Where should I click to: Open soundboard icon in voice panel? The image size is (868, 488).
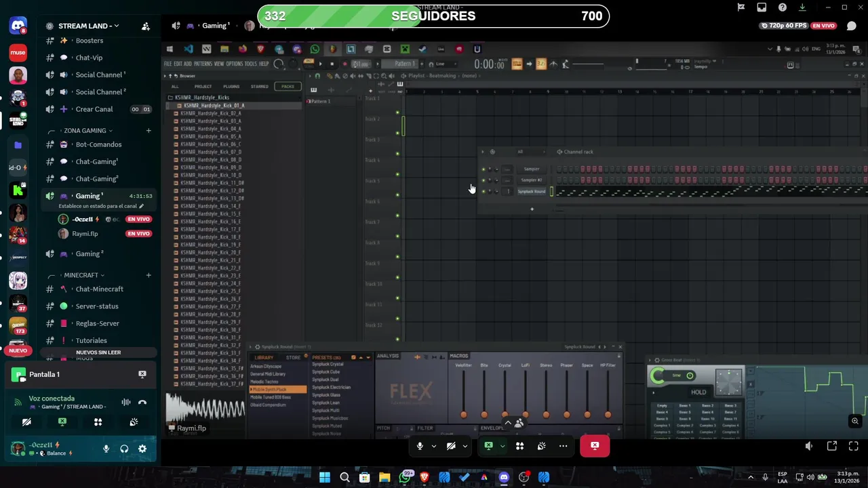pos(134,422)
